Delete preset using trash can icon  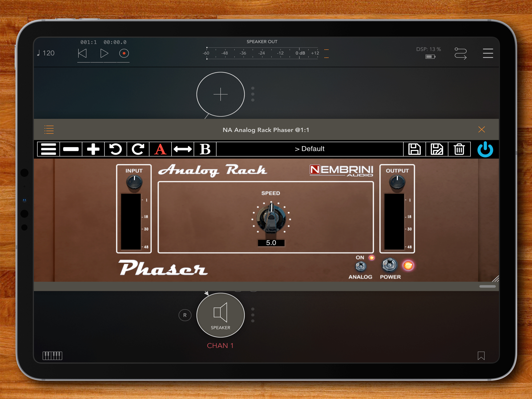[459, 149]
